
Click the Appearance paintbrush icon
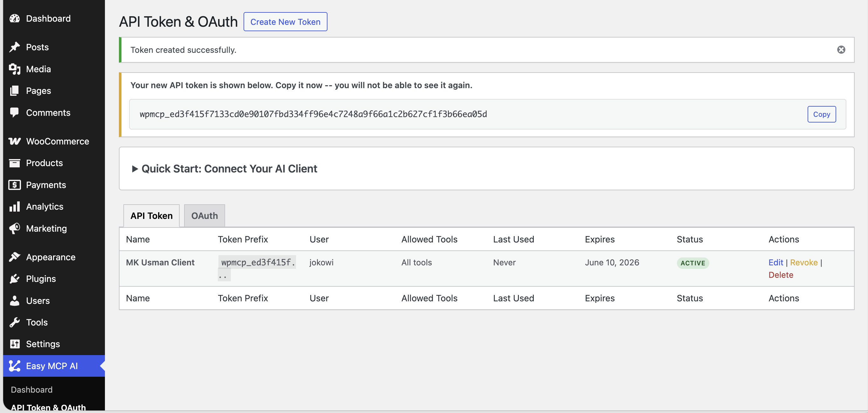coord(15,257)
